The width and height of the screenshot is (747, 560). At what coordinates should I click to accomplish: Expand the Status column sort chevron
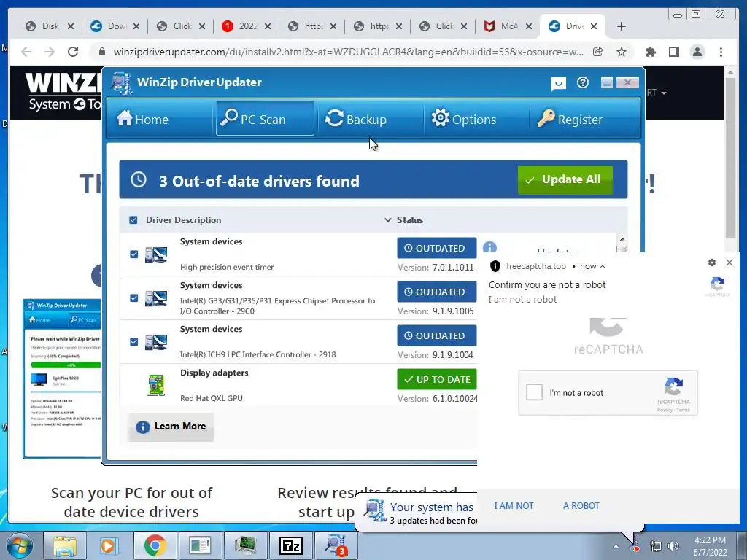pos(388,220)
